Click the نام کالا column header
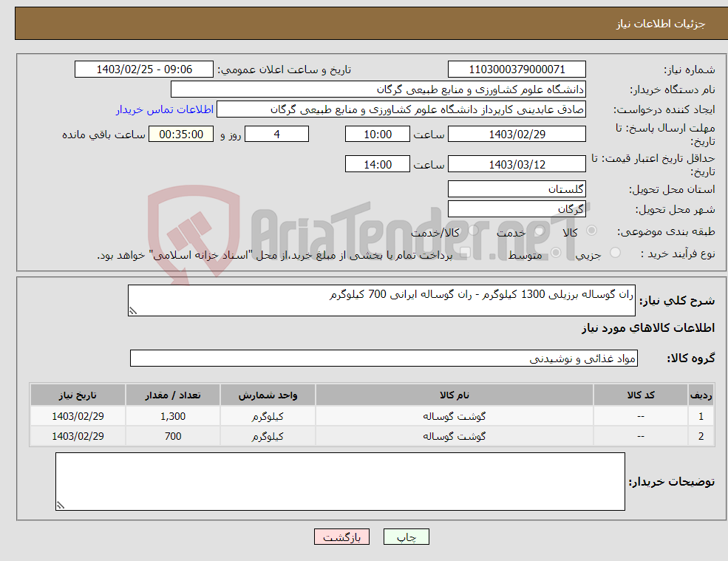Image resolution: width=728 pixels, height=561 pixels. 455,395
